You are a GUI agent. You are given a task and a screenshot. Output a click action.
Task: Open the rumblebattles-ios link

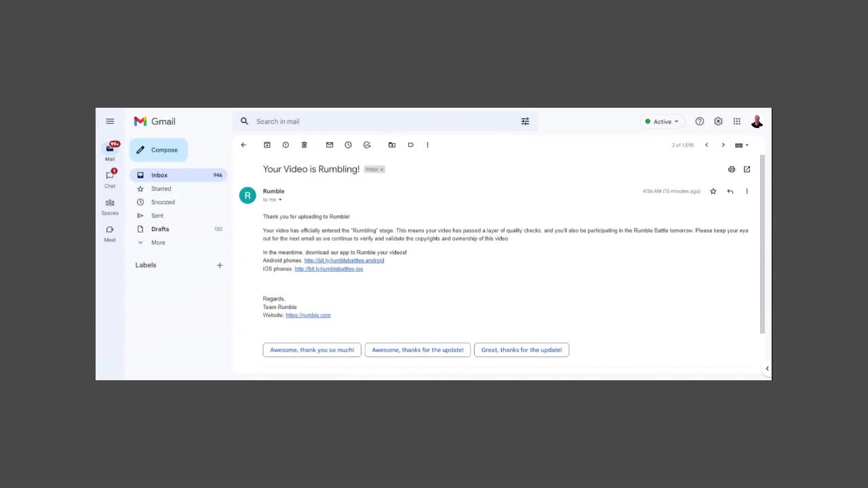329,269
